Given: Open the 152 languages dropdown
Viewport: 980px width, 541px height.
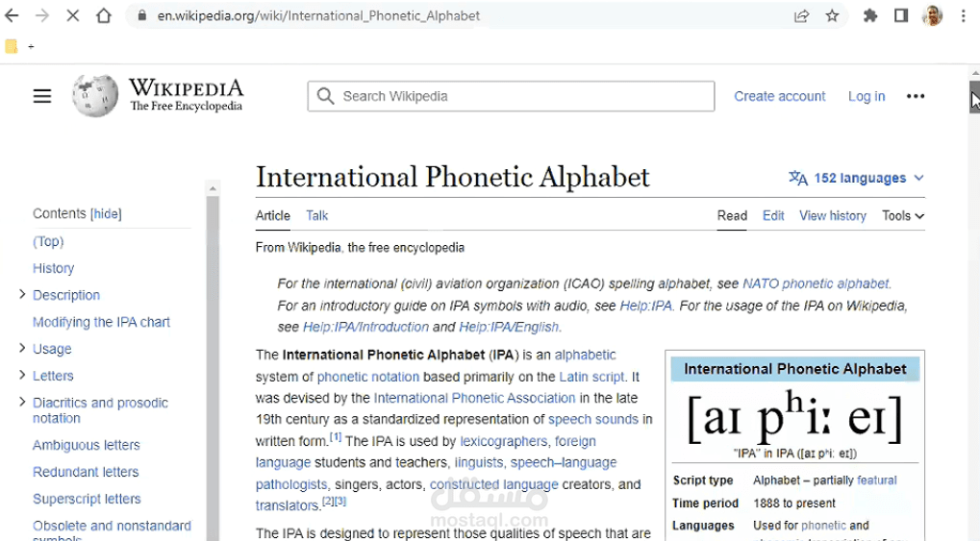Looking at the screenshot, I should [x=856, y=178].
